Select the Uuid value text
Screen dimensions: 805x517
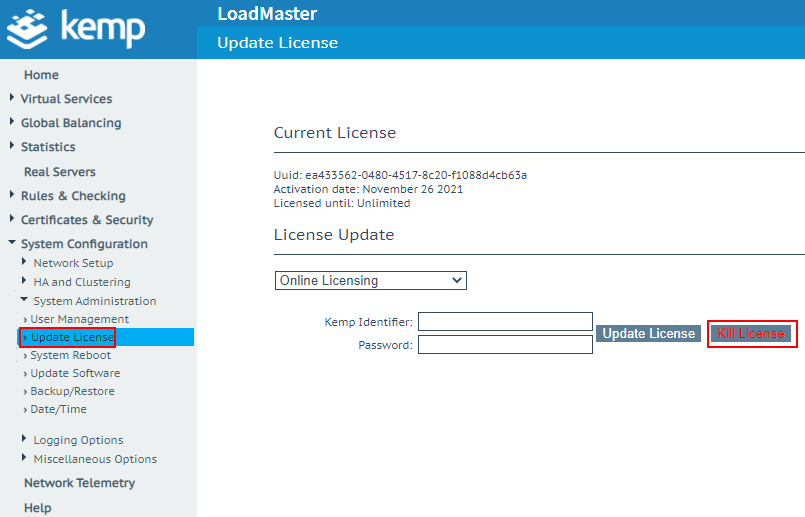(x=416, y=175)
